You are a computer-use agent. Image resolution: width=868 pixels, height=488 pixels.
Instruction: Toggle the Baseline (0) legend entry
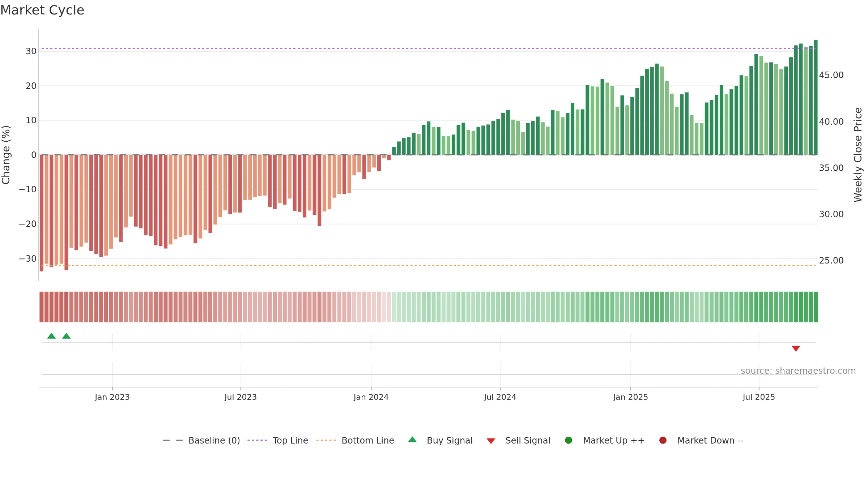(201, 440)
